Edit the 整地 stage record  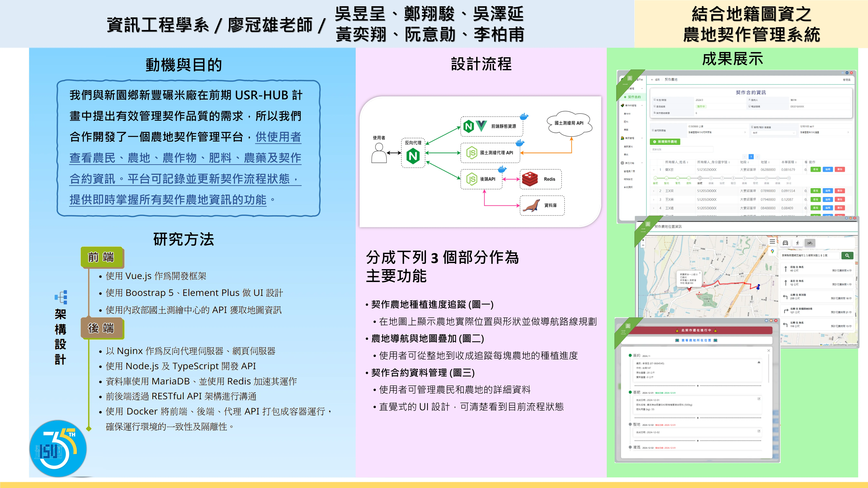tap(759, 431)
